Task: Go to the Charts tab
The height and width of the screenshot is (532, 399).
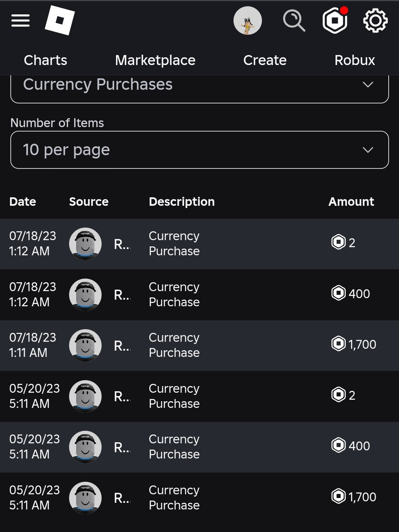Action: (45, 60)
